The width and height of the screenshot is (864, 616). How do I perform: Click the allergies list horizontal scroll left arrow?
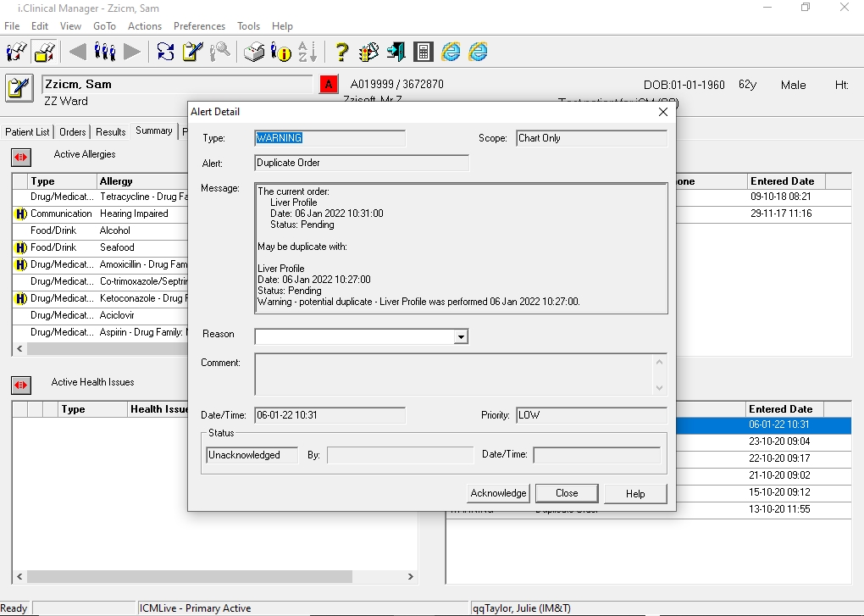click(x=19, y=349)
